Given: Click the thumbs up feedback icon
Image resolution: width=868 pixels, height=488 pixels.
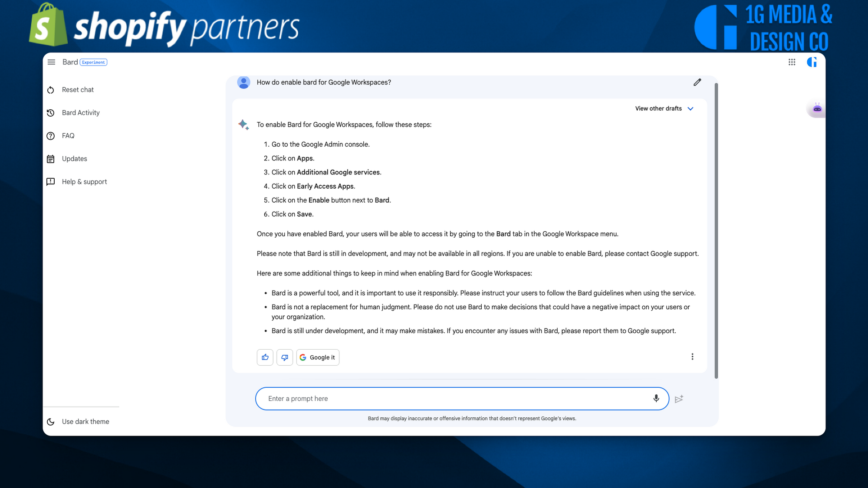Looking at the screenshot, I should (265, 357).
